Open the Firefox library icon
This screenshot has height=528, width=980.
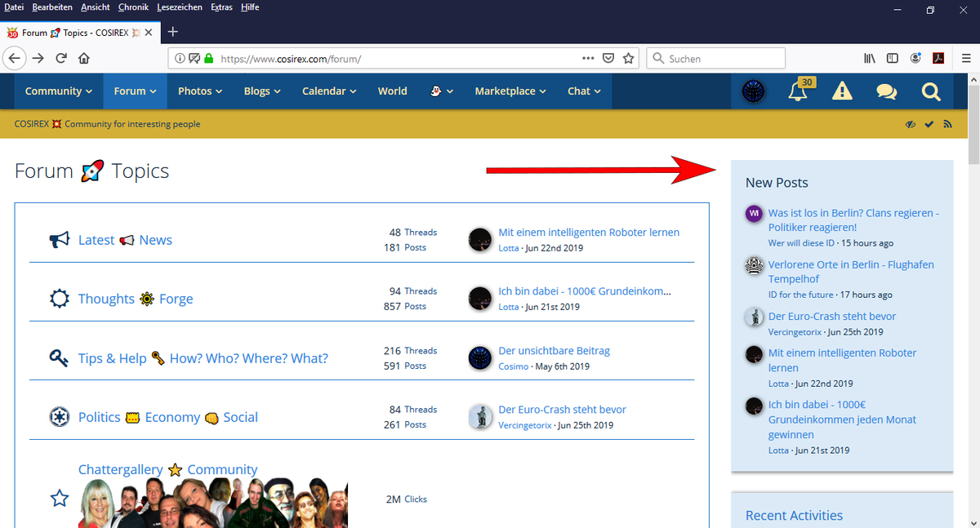point(870,59)
